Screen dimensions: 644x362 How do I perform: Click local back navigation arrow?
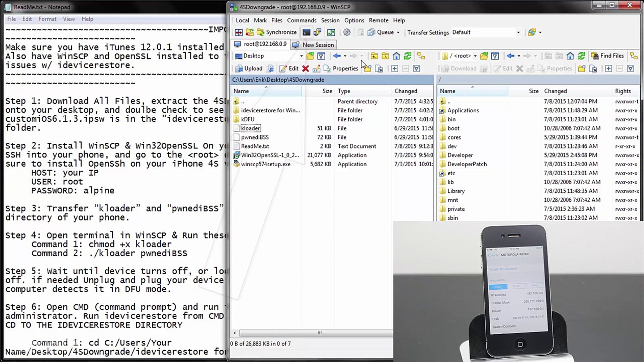point(337,56)
